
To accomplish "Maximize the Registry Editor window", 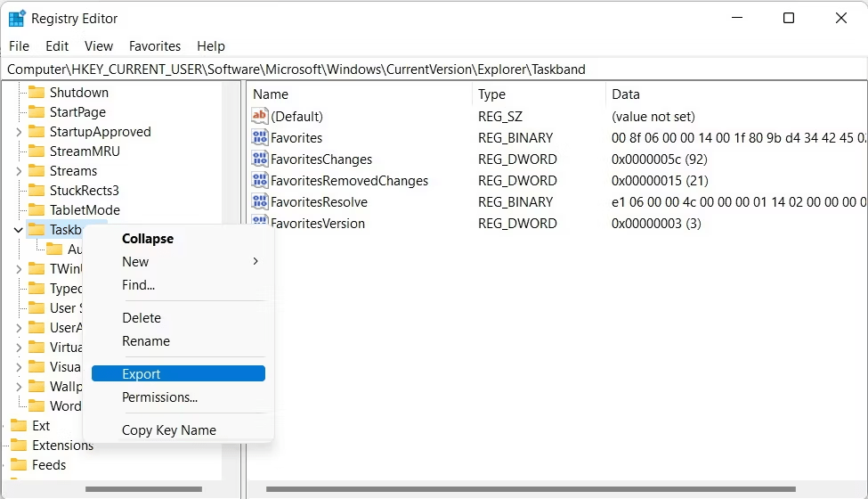I will click(789, 19).
